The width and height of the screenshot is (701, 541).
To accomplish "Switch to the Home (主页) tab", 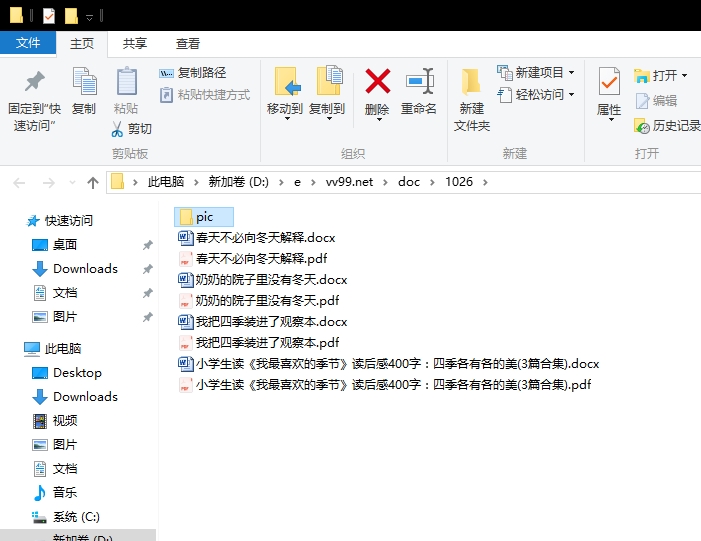I will tap(82, 43).
